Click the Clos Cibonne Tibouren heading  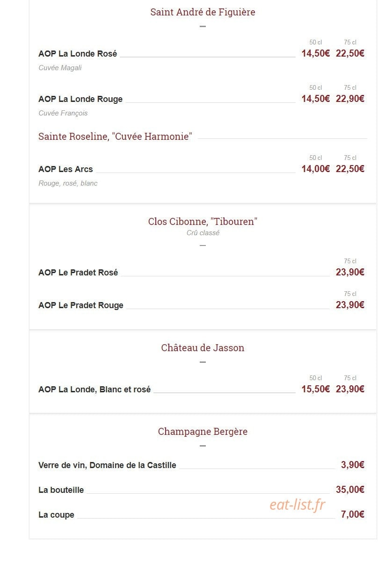203,222
